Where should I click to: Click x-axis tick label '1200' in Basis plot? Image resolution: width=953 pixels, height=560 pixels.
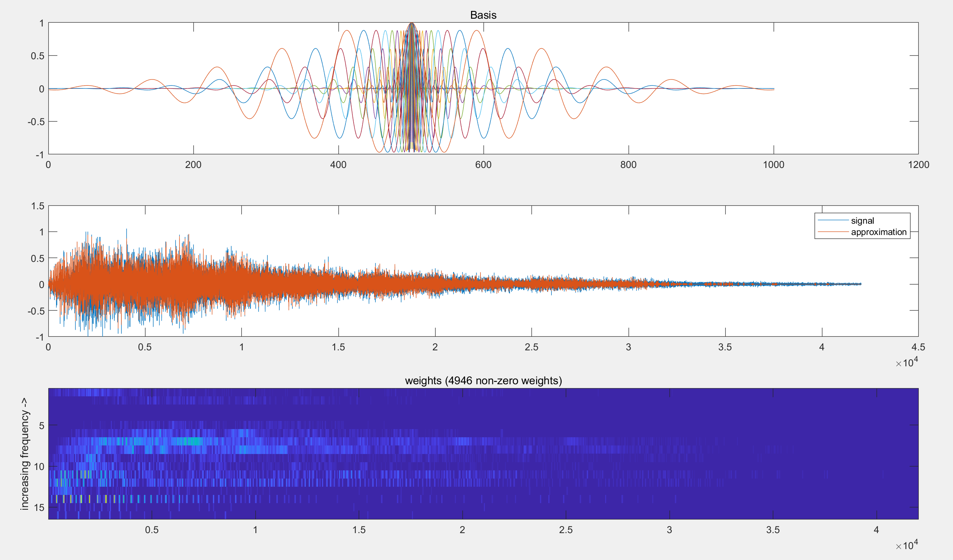918,164
